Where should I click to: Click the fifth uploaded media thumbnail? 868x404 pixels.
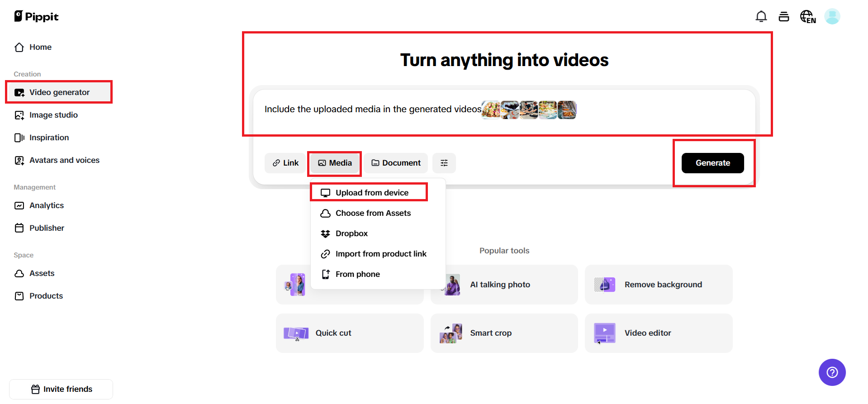click(567, 110)
